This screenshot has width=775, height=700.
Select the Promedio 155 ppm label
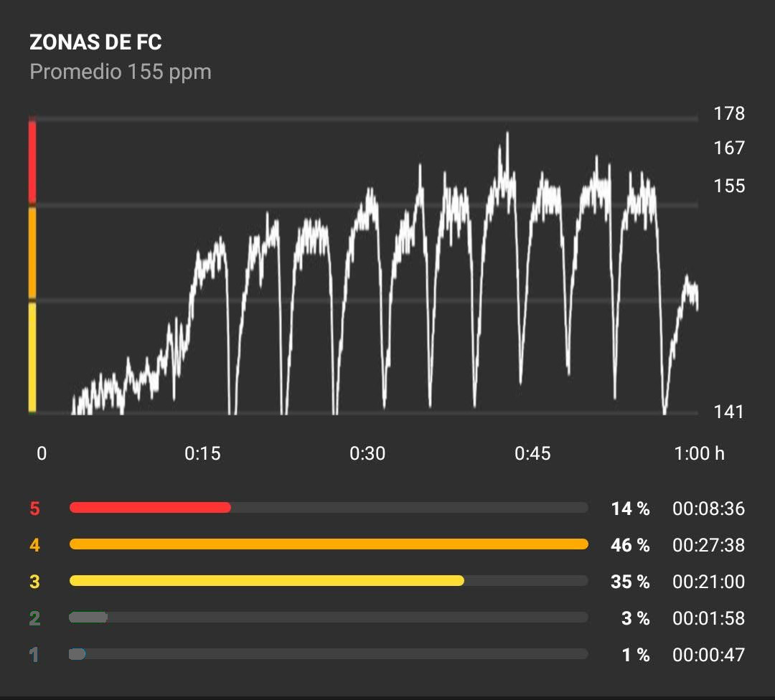click(x=120, y=72)
